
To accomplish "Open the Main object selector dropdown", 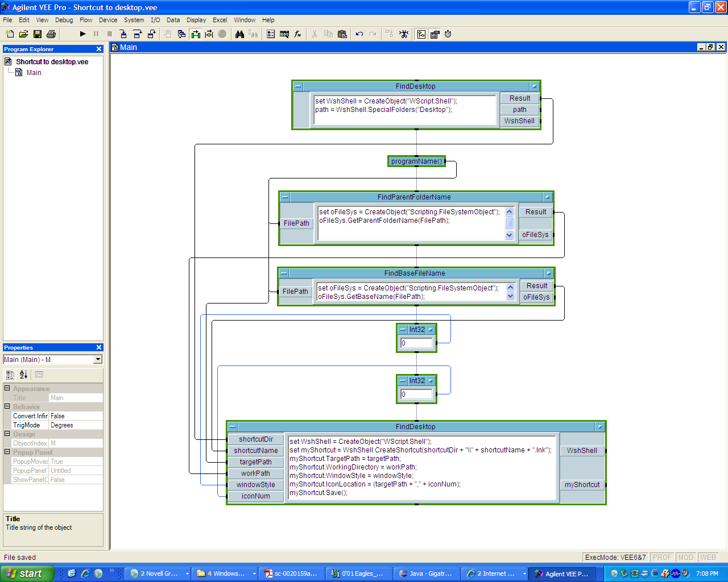I will point(98,359).
